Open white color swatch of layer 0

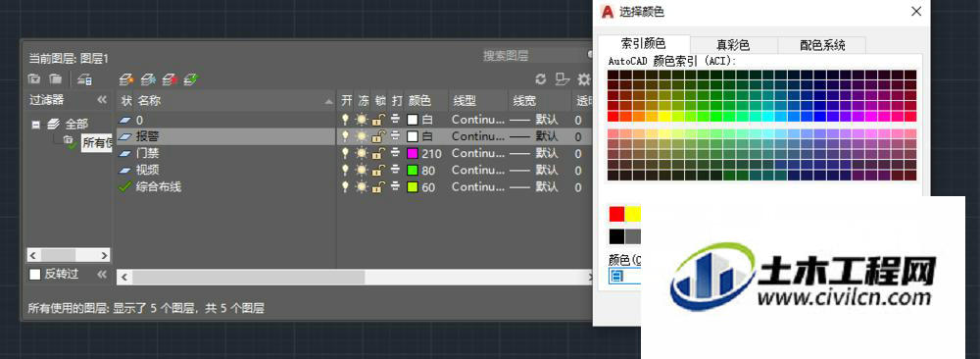[x=413, y=120]
